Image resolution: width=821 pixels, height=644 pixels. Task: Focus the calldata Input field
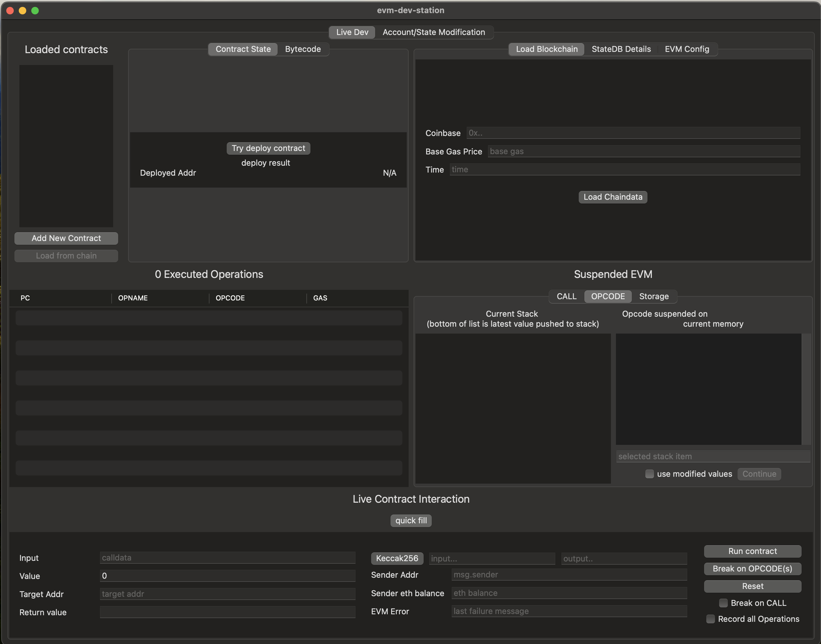coord(227,558)
